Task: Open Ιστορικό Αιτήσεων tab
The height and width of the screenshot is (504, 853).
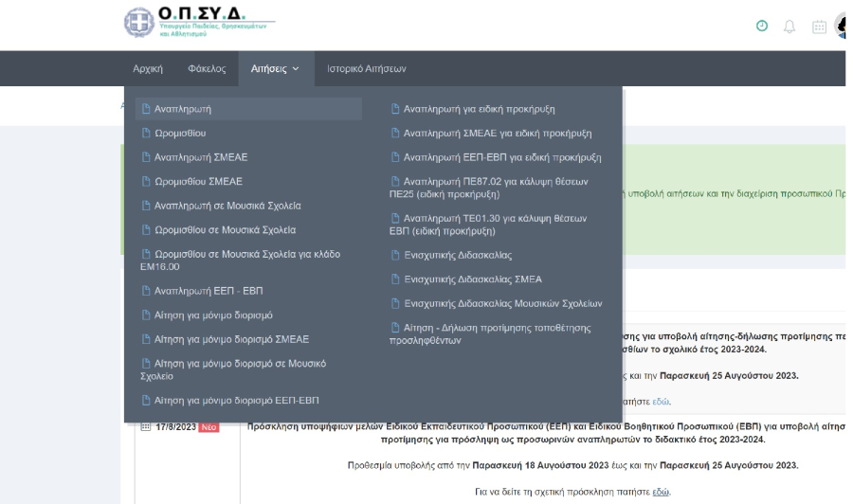Action: (367, 69)
